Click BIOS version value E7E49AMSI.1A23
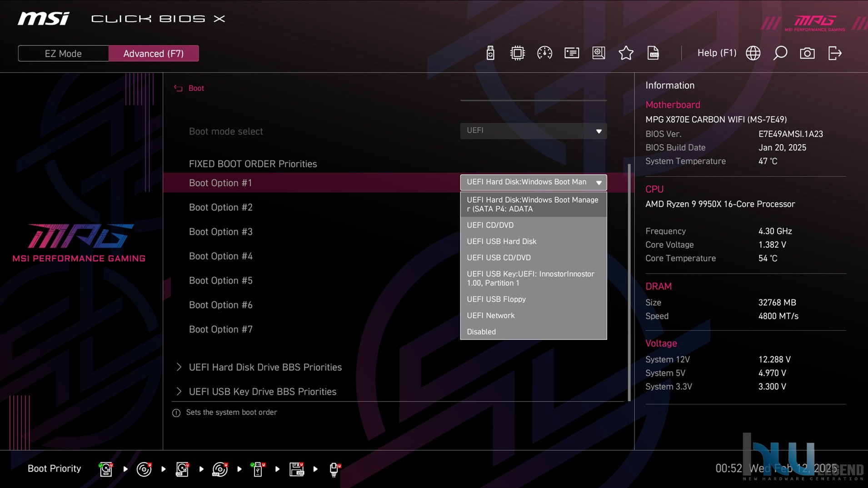 (x=790, y=134)
